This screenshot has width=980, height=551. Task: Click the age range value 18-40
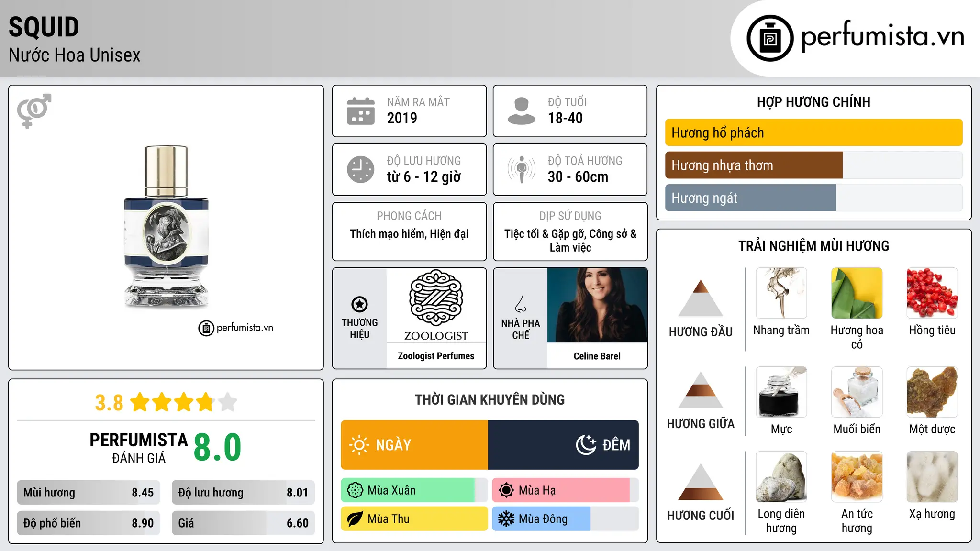click(x=565, y=118)
